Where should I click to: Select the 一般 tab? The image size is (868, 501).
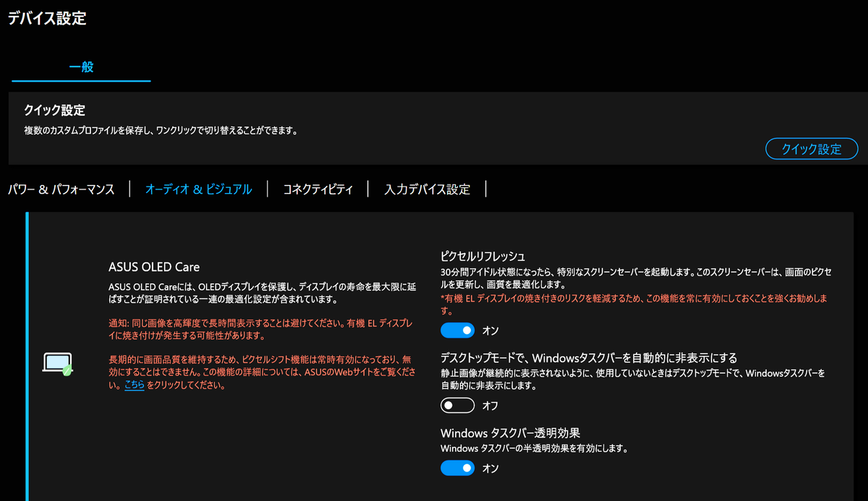point(81,65)
